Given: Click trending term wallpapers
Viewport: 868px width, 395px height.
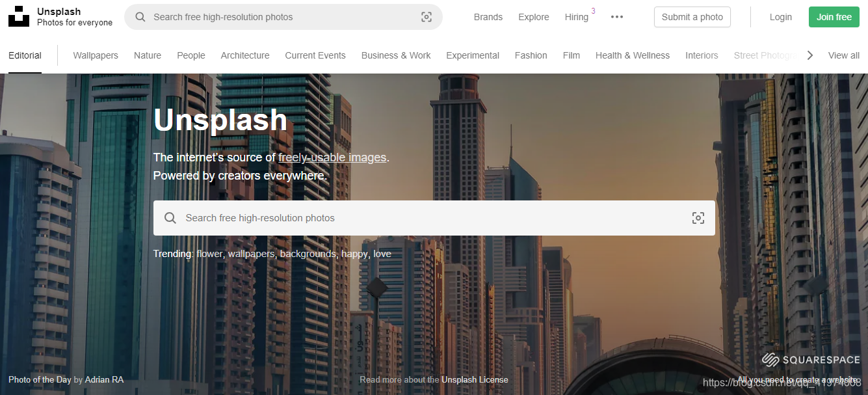Looking at the screenshot, I should pyautogui.click(x=251, y=254).
